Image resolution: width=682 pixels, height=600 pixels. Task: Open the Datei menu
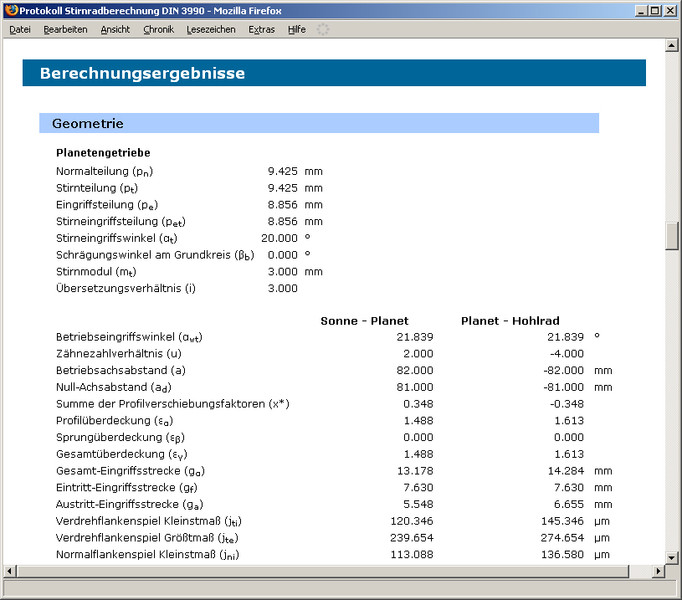[20, 29]
